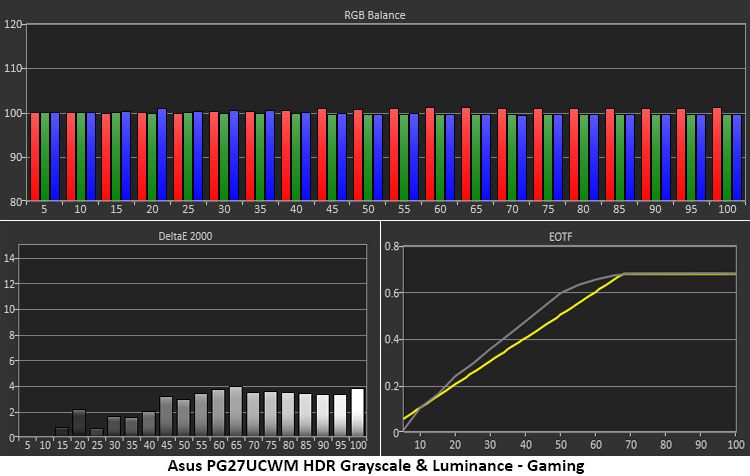Click the EOTF chart title

pyautogui.click(x=560, y=237)
